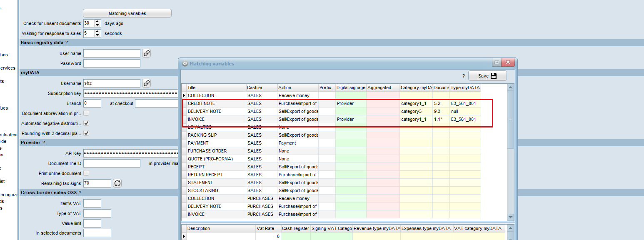The height and width of the screenshot is (240, 644).
Task: Select the CREDIT NOTE sales row
Action: (x=332, y=103)
